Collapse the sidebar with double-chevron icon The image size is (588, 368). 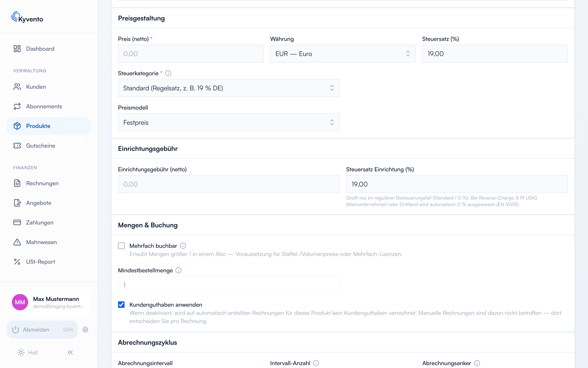70,352
